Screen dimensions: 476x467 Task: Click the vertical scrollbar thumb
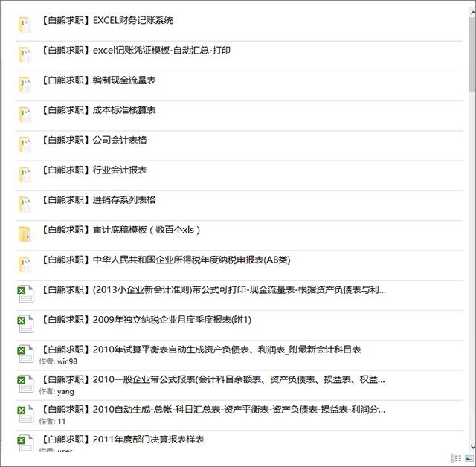[472, 54]
